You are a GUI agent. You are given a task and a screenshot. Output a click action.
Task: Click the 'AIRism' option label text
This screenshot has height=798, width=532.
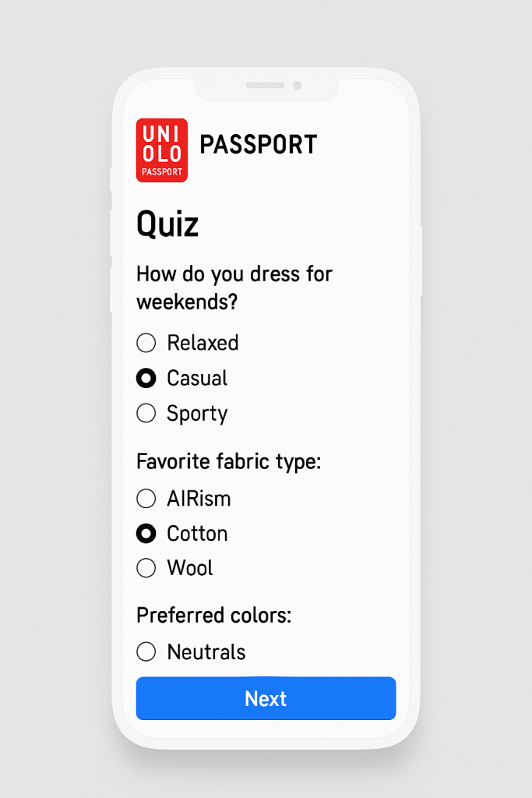click(199, 498)
